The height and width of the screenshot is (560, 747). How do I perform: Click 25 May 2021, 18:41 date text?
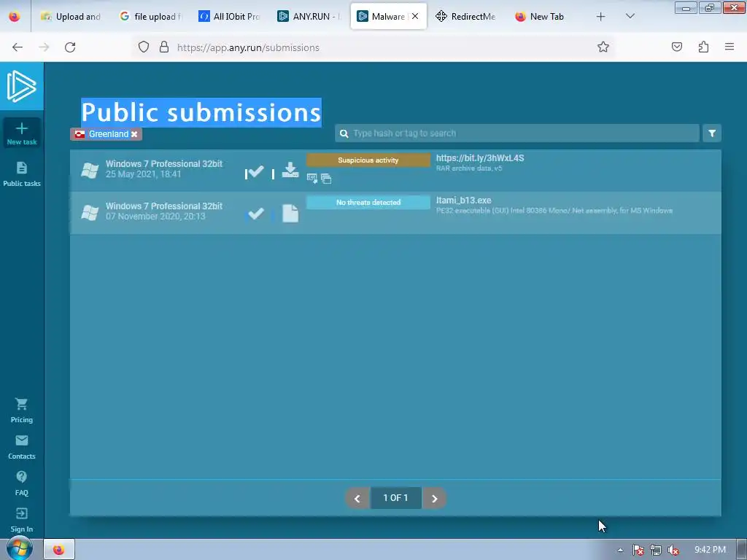(x=144, y=174)
